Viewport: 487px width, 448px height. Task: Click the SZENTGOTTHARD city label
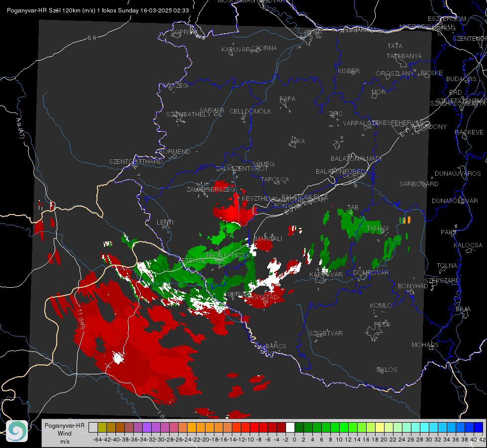click(x=136, y=162)
